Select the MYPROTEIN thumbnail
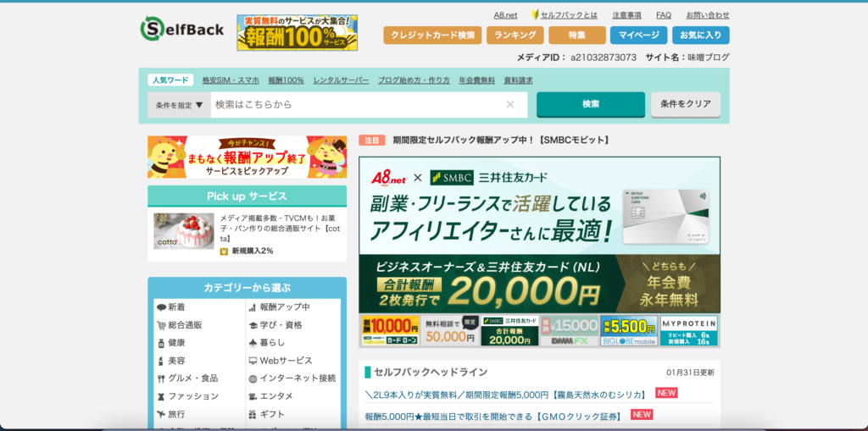The height and width of the screenshot is (431, 868). coord(689,331)
